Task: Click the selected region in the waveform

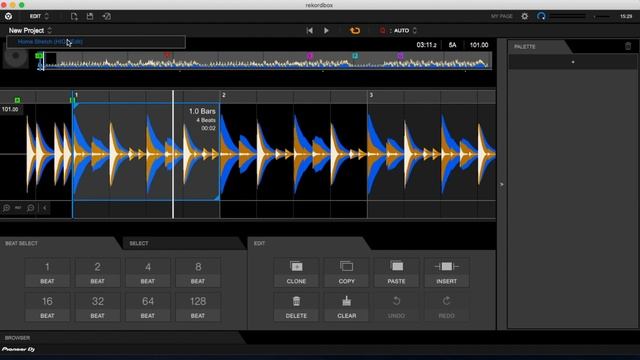Action: (x=146, y=151)
